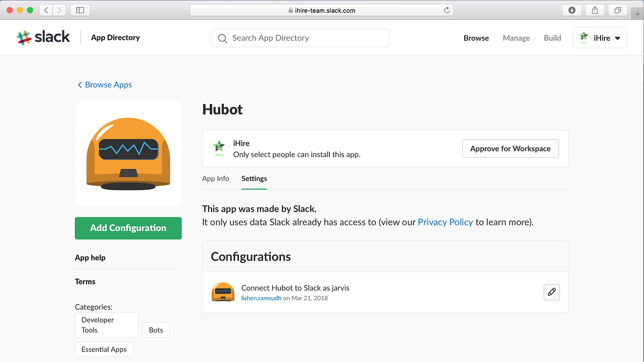The height and width of the screenshot is (362, 644).
Task: Open a new tab with plus button
Action: 638,13
